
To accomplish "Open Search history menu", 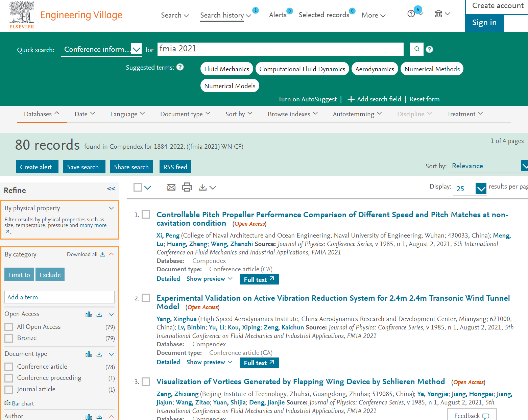I will (225, 15).
